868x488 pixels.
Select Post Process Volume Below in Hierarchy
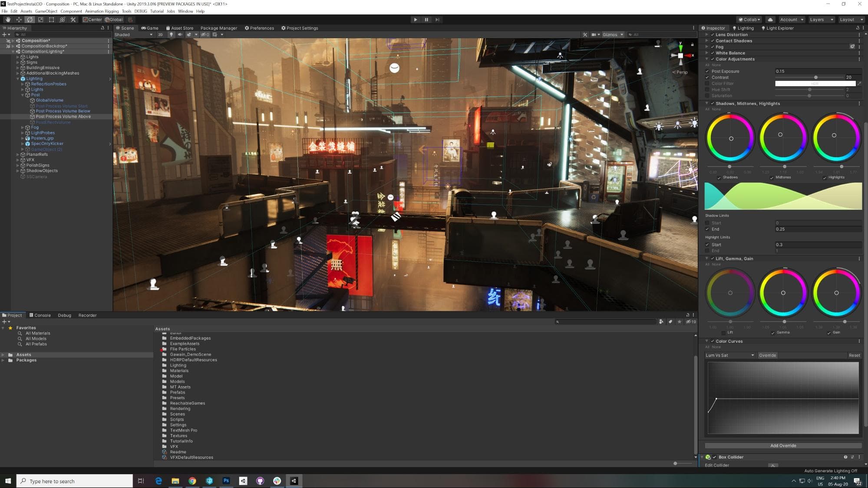tap(63, 111)
